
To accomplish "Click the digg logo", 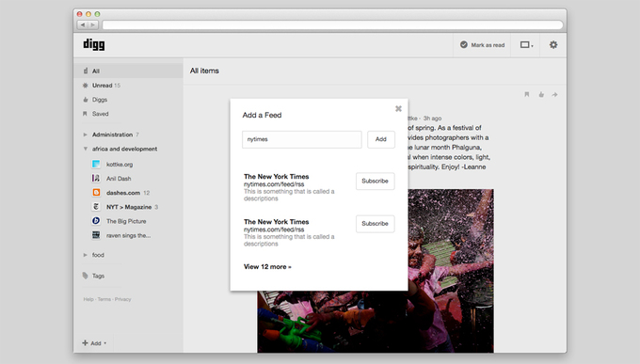I will click(94, 44).
